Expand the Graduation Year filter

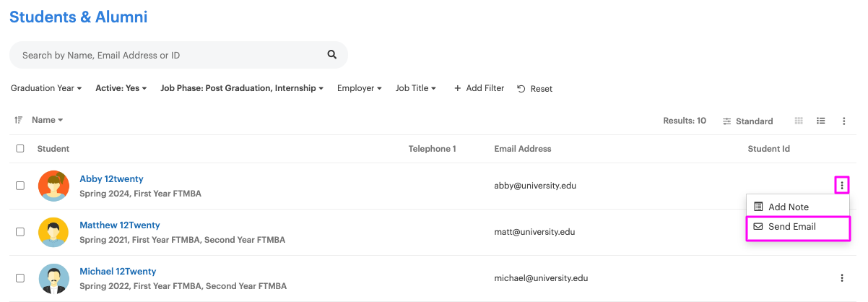[x=46, y=88]
